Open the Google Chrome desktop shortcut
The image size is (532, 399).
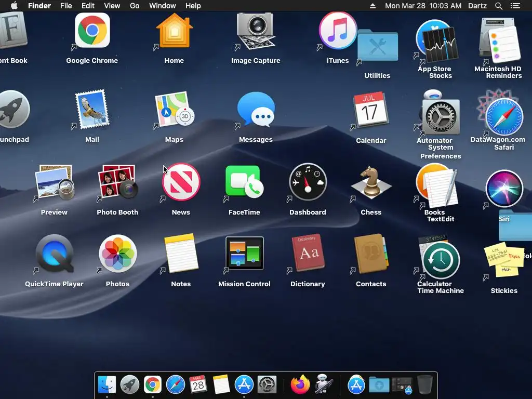(x=92, y=31)
